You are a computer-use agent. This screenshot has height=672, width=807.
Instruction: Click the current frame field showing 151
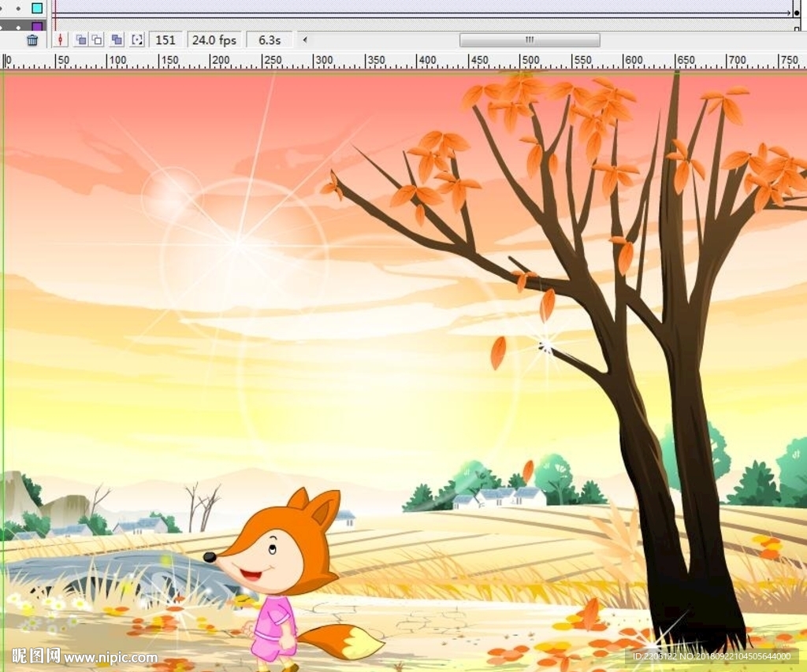[x=165, y=40]
